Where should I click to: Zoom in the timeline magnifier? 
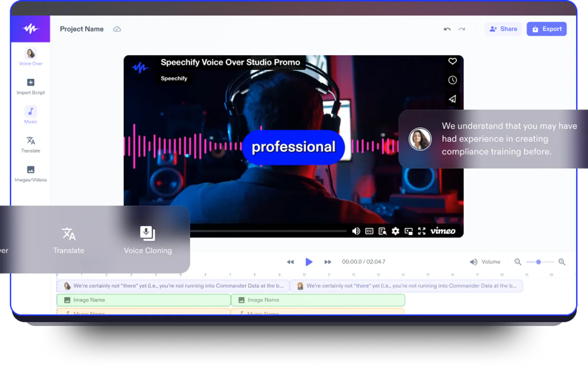coord(562,262)
